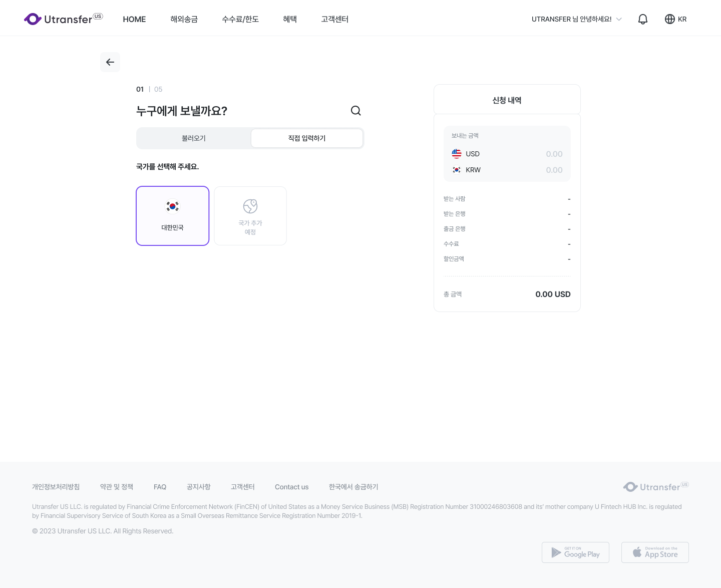Open the HOME menu item

pos(134,19)
